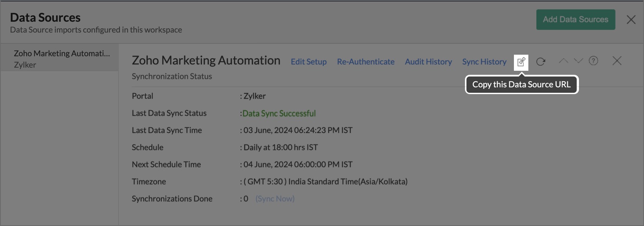View Sync History
Screen dimensions: 644x226
[x=484, y=62]
